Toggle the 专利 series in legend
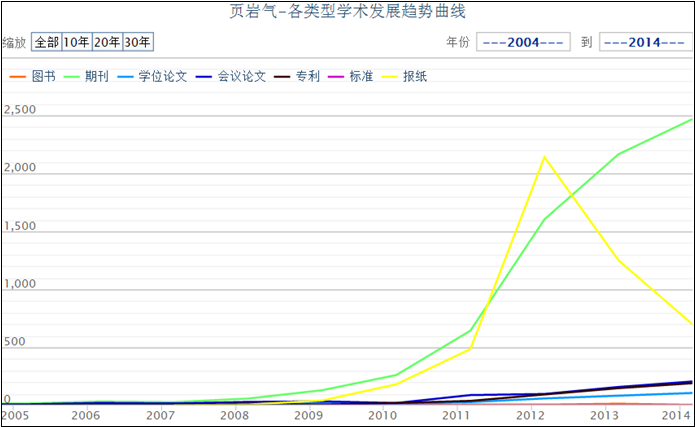Screen dimensions: 695x427 click(297, 76)
